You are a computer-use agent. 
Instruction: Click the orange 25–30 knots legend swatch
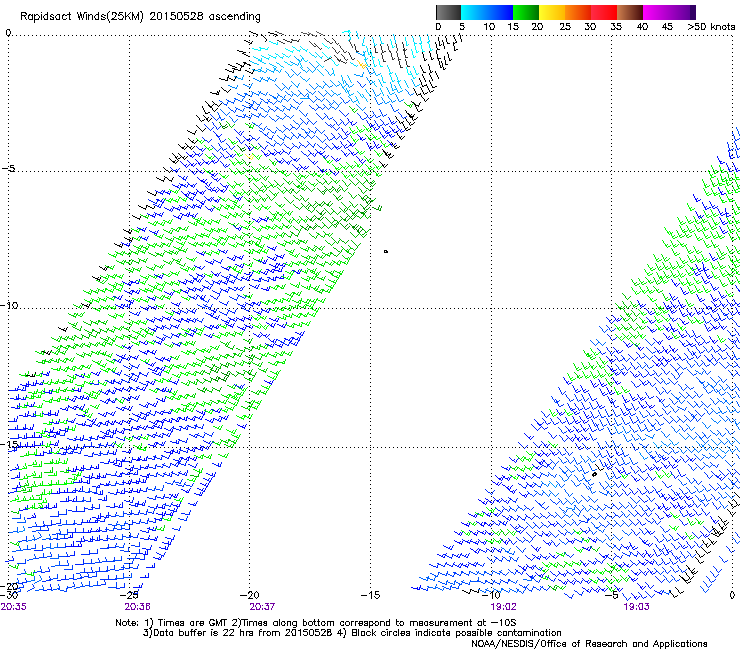pyautogui.click(x=578, y=12)
